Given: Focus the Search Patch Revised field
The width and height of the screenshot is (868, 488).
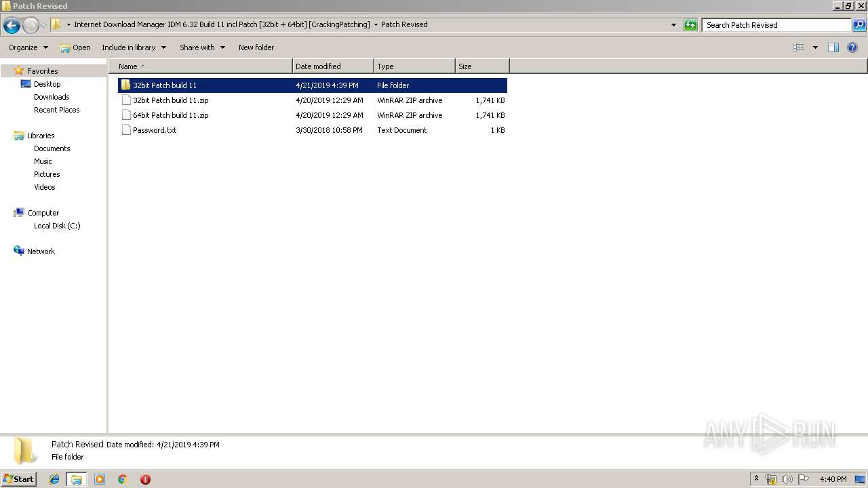Looking at the screenshot, I should coord(776,25).
